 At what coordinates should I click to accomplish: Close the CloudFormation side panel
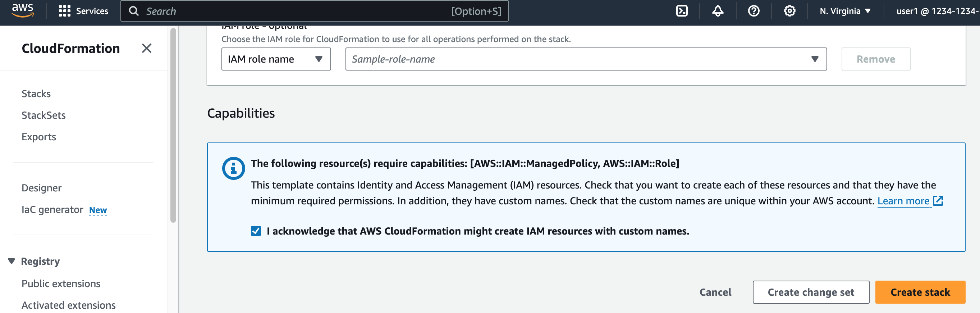[x=146, y=48]
